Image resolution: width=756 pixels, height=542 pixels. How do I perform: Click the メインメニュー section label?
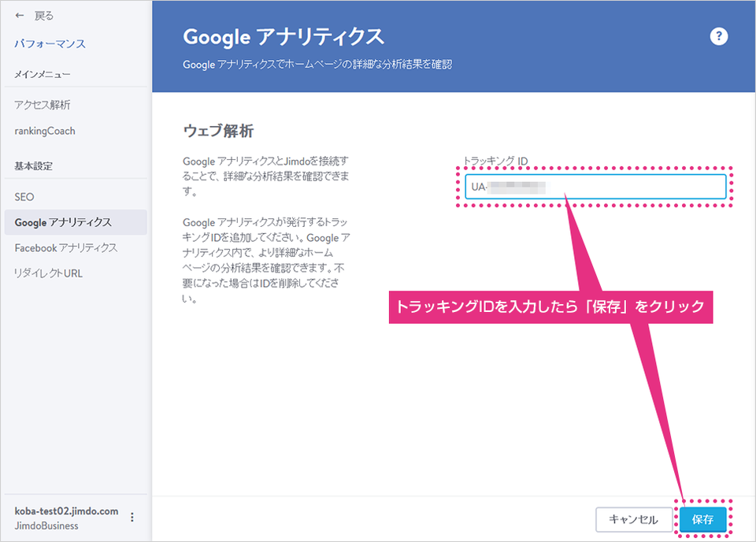[43, 75]
